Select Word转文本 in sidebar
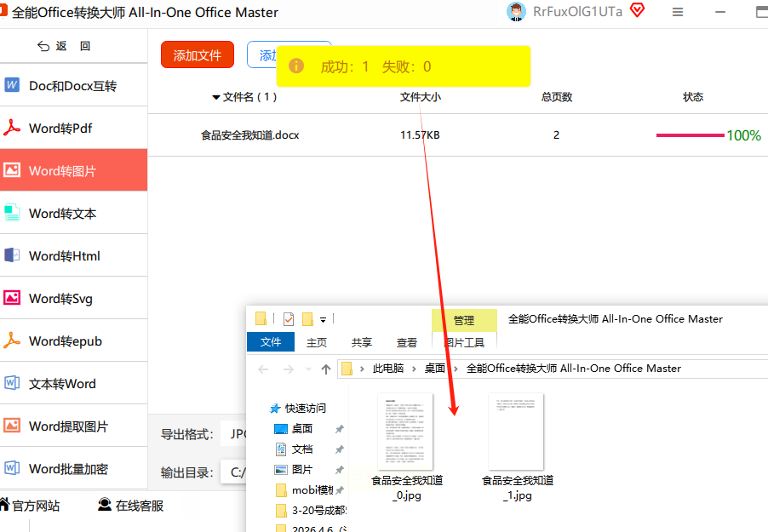This screenshot has width=768, height=532. (73, 213)
